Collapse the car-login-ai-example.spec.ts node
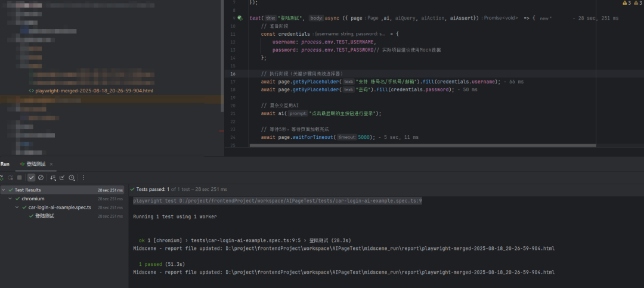 tap(17, 207)
